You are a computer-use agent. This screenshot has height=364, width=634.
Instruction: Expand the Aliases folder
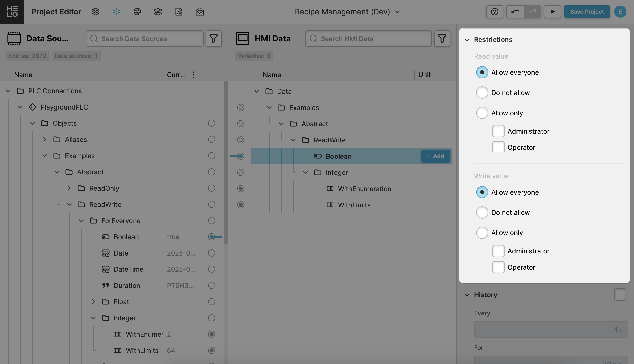tap(45, 139)
